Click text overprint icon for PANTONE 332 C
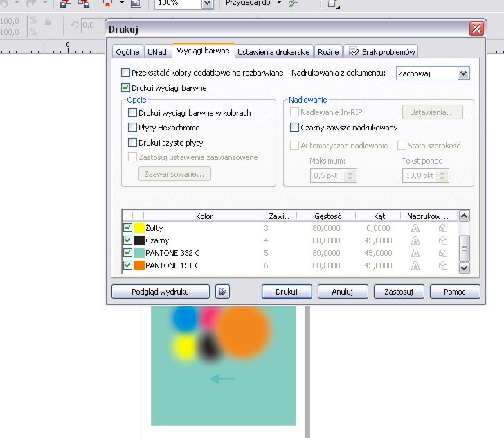504x438 pixels. pyautogui.click(x=415, y=253)
